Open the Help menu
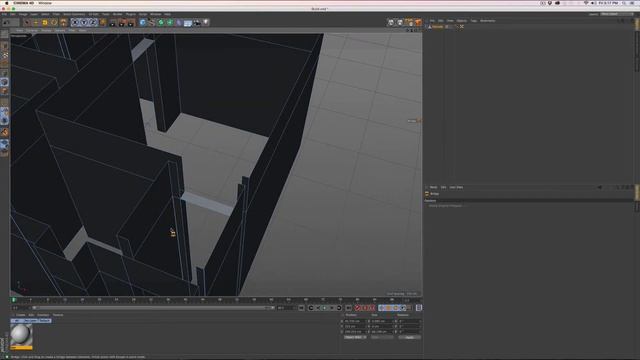Screen dimensions: 640x360 (167, 14)
